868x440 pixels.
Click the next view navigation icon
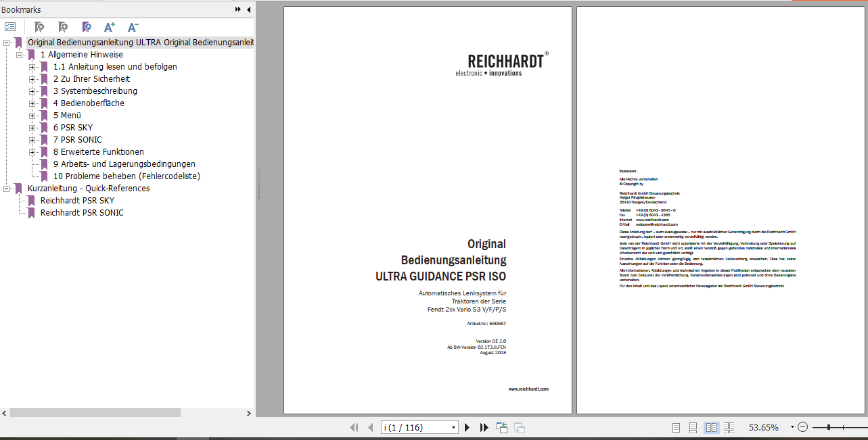520,427
